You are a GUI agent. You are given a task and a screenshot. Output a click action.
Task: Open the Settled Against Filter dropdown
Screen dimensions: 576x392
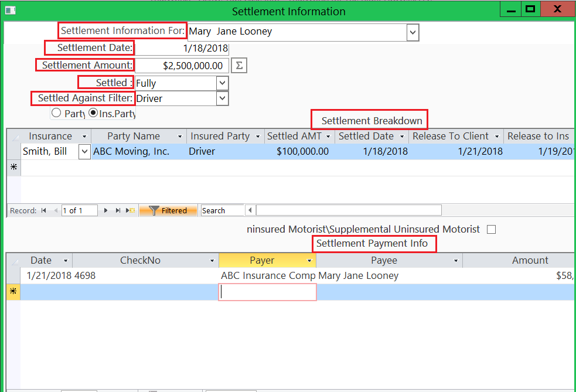[221, 98]
